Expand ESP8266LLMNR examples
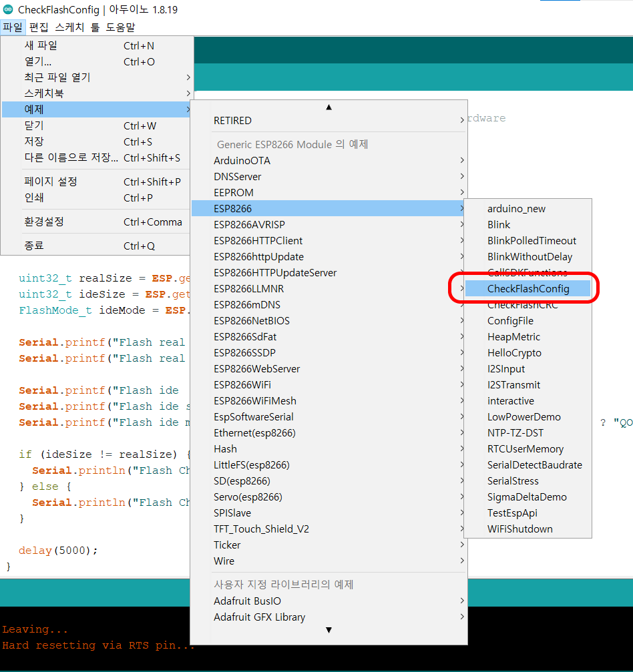Viewport: 633px width, 672px height. coord(329,288)
